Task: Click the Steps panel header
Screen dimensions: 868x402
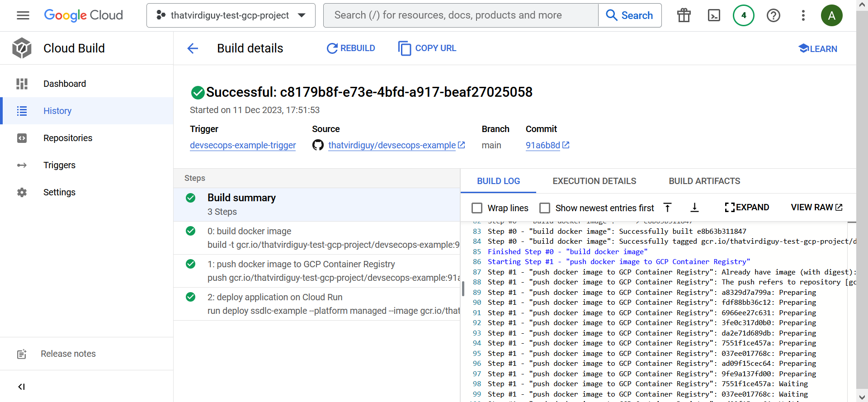Action: pos(317,178)
